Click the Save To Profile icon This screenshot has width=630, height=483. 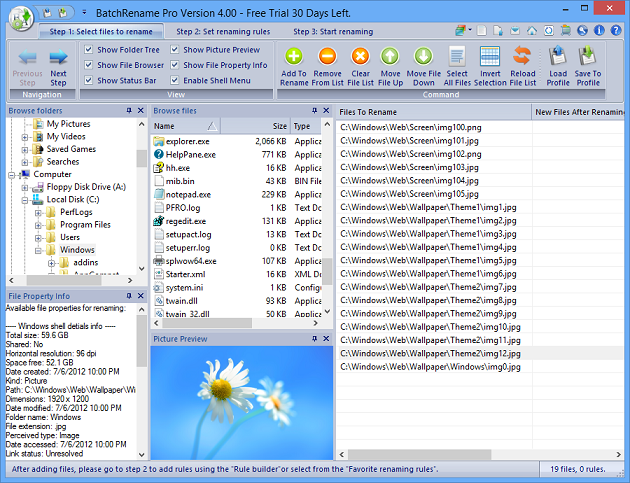coord(587,57)
